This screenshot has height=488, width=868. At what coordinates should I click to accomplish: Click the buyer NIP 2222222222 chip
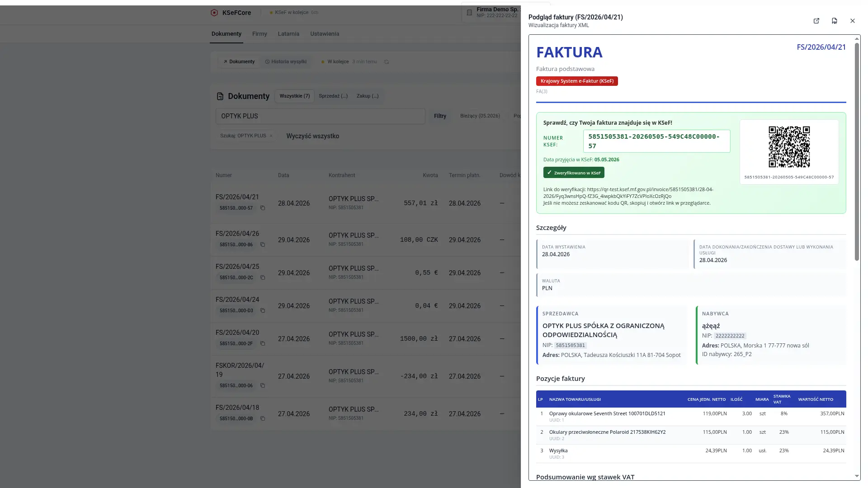(x=730, y=336)
